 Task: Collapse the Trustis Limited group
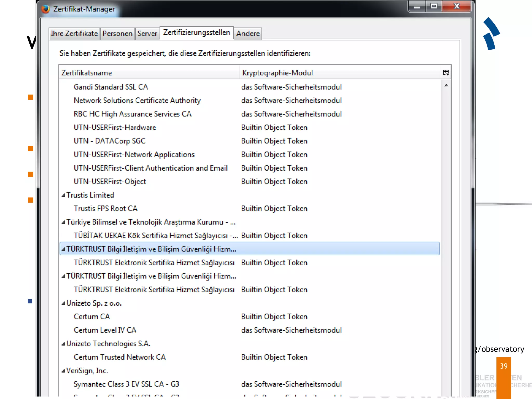pyautogui.click(x=63, y=195)
